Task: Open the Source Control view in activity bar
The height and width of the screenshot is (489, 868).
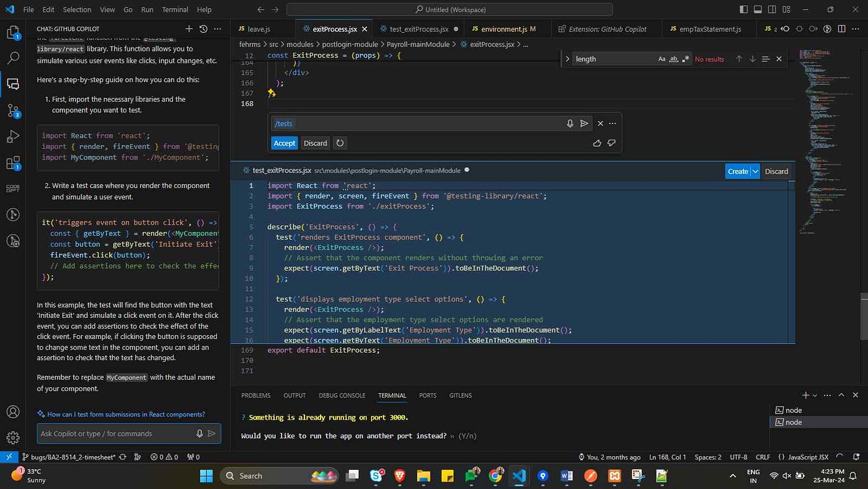Action: pyautogui.click(x=13, y=110)
